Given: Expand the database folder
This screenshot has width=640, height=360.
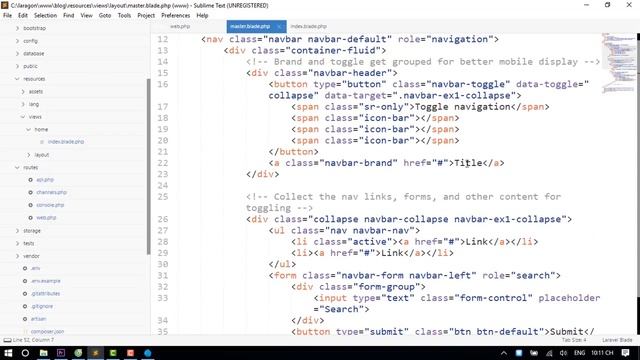Looking at the screenshot, I should coord(18,53).
